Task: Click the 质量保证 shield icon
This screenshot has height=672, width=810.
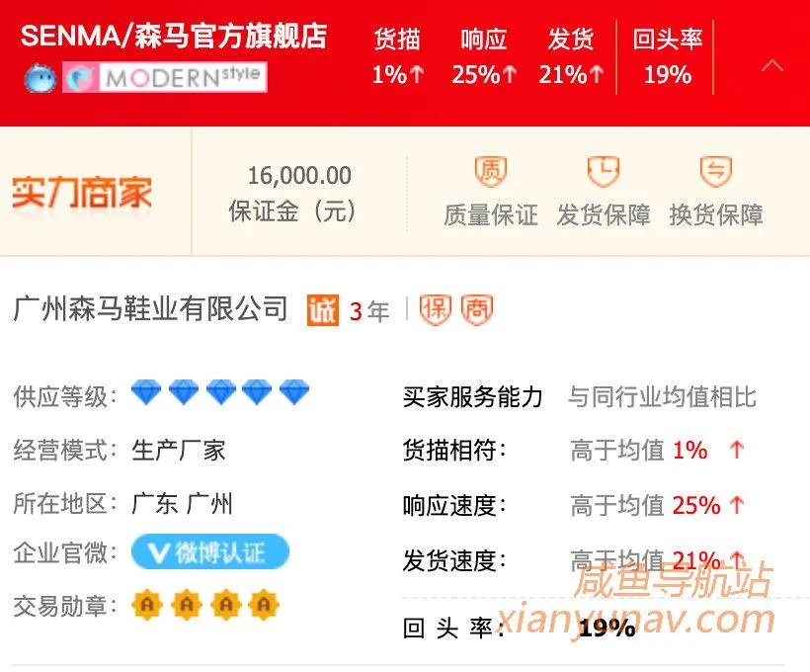Action: coord(491,171)
